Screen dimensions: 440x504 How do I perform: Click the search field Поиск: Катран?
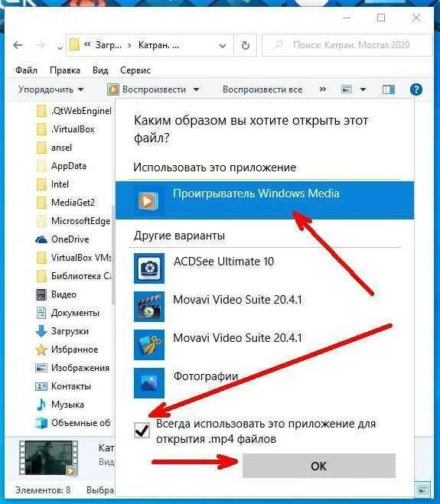pyautogui.click(x=347, y=45)
